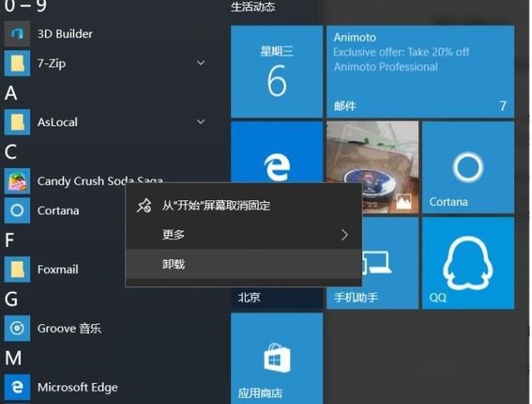Click the letter F section header
532x404 pixels.
(9, 240)
